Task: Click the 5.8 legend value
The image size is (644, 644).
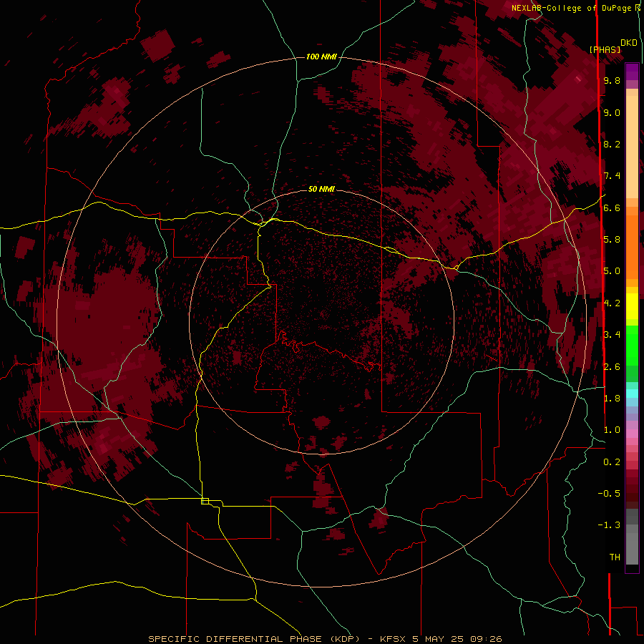Action: click(612, 240)
